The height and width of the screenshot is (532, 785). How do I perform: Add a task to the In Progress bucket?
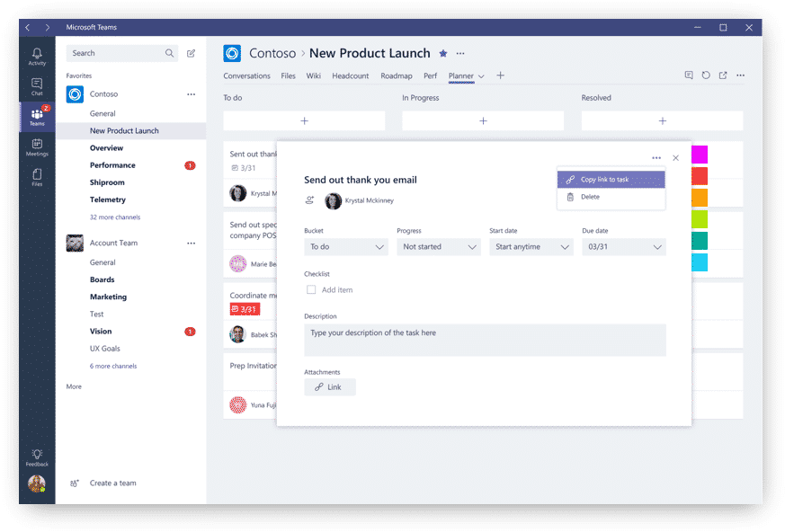(x=483, y=121)
